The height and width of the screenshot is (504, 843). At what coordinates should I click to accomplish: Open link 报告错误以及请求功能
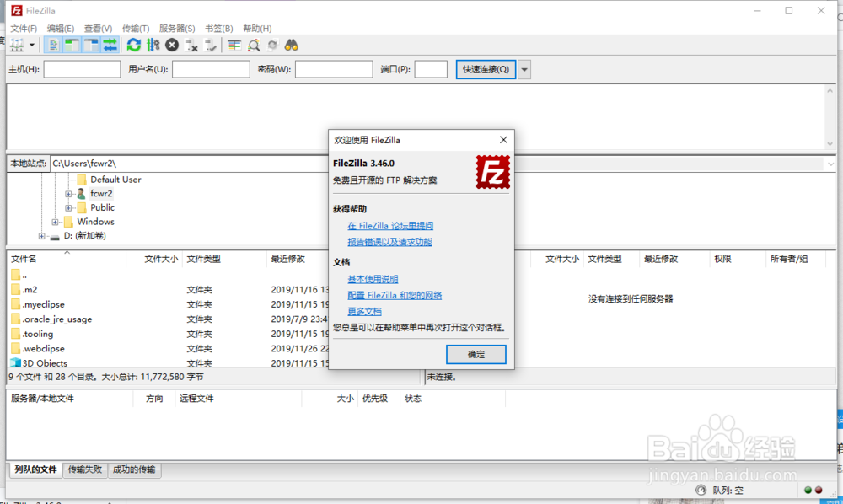point(389,242)
